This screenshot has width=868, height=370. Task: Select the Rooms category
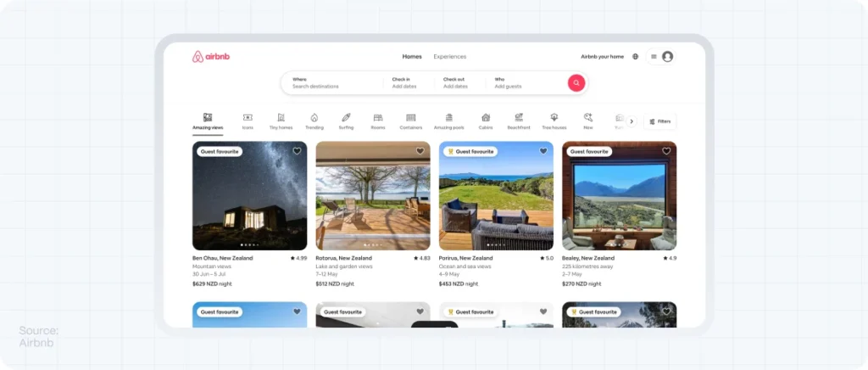[x=378, y=122]
